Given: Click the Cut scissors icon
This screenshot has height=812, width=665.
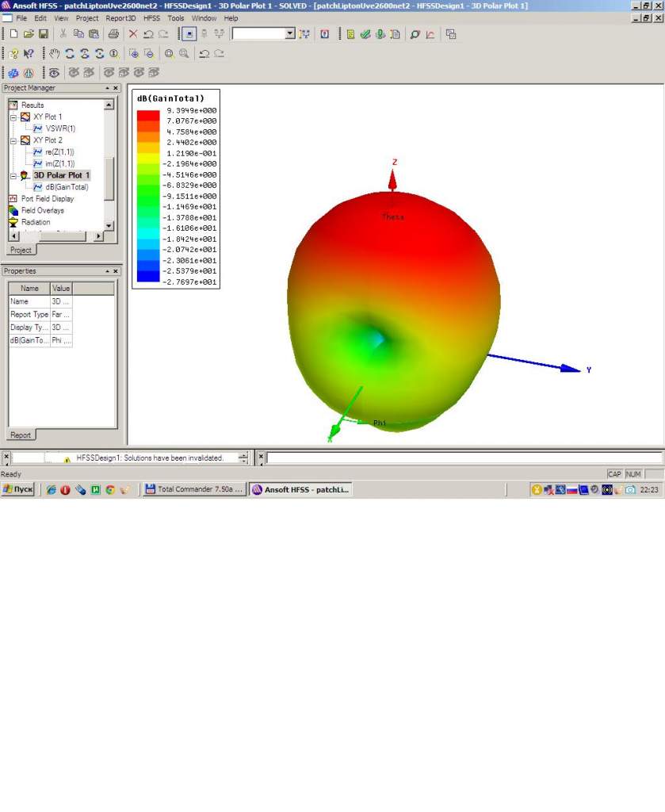Looking at the screenshot, I should pos(63,34).
